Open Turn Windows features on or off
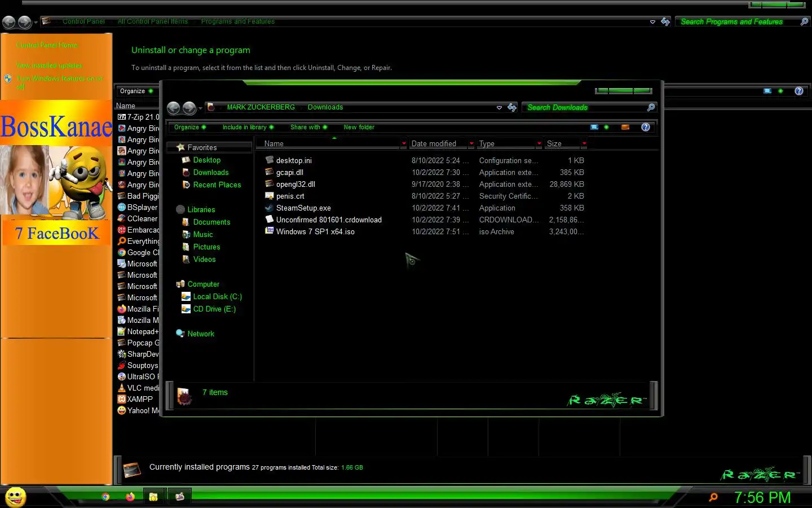The height and width of the screenshot is (508, 812). 59,82
